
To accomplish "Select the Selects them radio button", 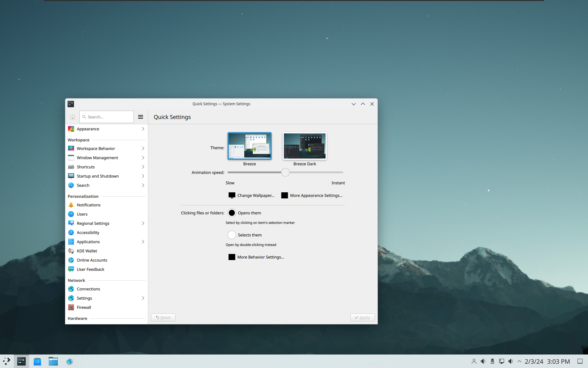I will coord(232,235).
